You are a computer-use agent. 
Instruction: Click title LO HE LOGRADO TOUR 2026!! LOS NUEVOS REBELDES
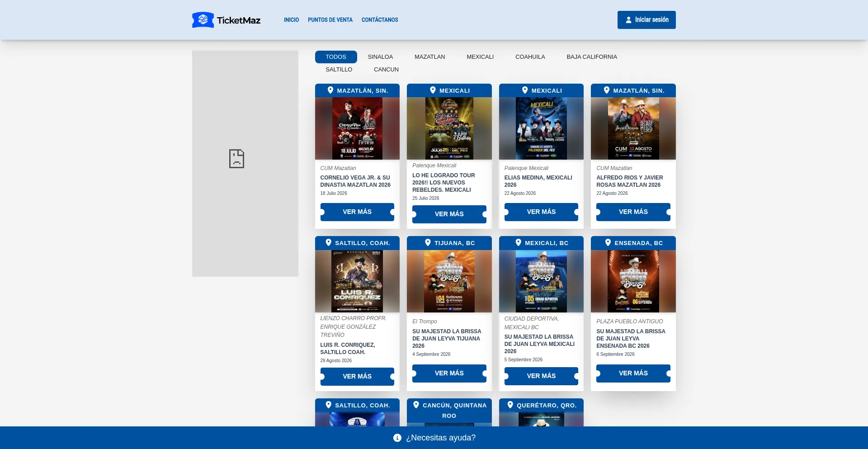443,183
